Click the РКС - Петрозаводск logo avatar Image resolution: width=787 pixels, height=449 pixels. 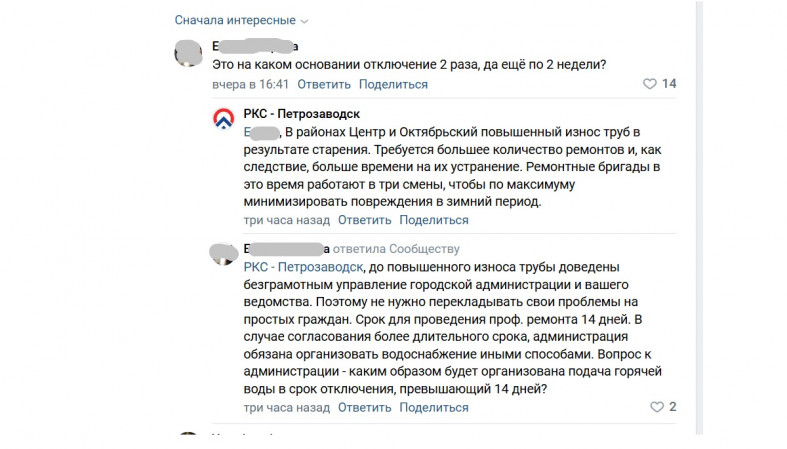223,119
